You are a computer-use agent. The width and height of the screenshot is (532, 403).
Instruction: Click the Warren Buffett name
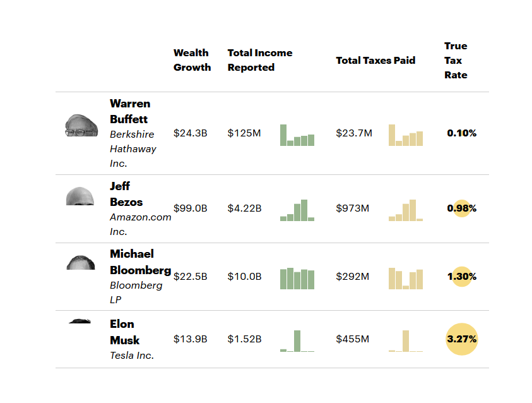[129, 111]
